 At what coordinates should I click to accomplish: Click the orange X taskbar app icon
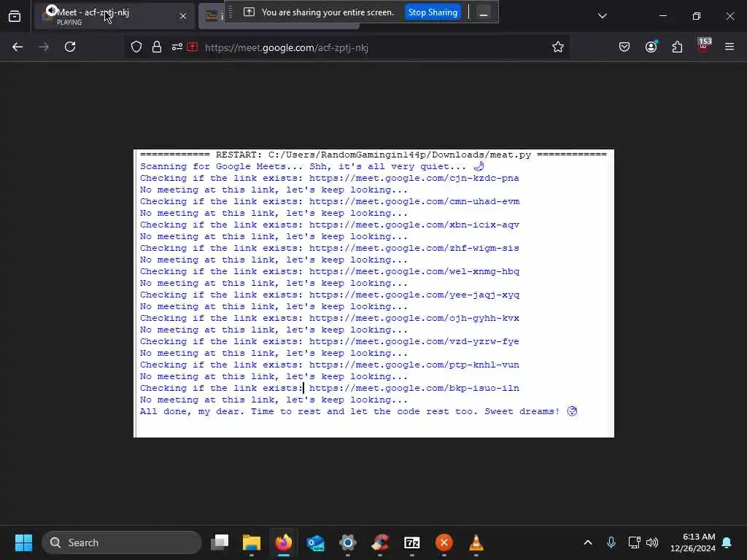[444, 542]
